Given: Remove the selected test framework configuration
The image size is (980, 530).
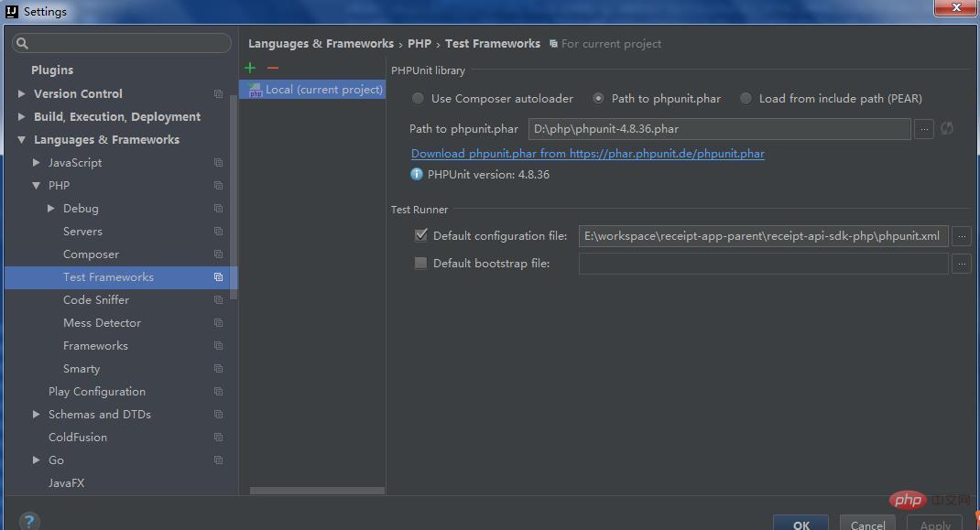Looking at the screenshot, I should (x=273, y=68).
